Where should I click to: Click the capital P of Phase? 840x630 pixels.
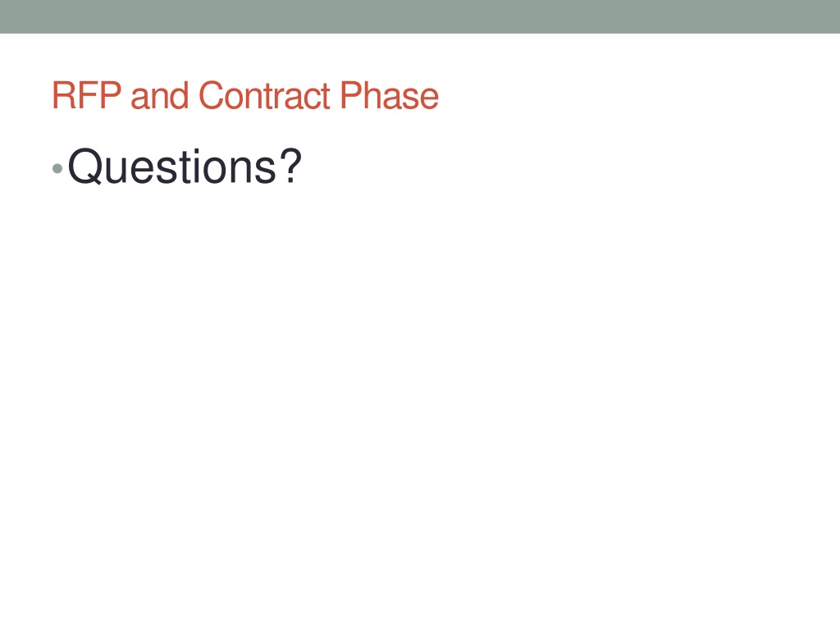tap(351, 96)
